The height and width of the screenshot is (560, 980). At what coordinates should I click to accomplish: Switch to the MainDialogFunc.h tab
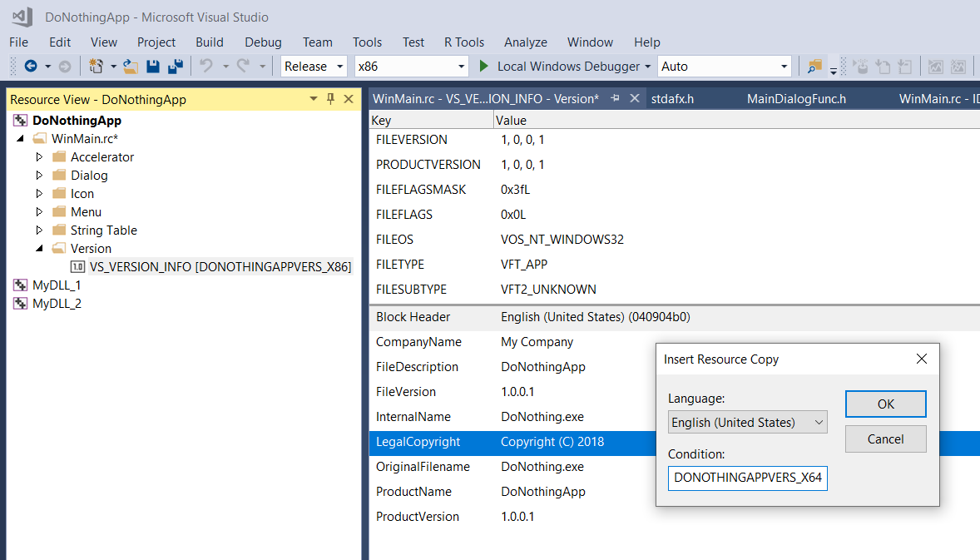coord(796,99)
